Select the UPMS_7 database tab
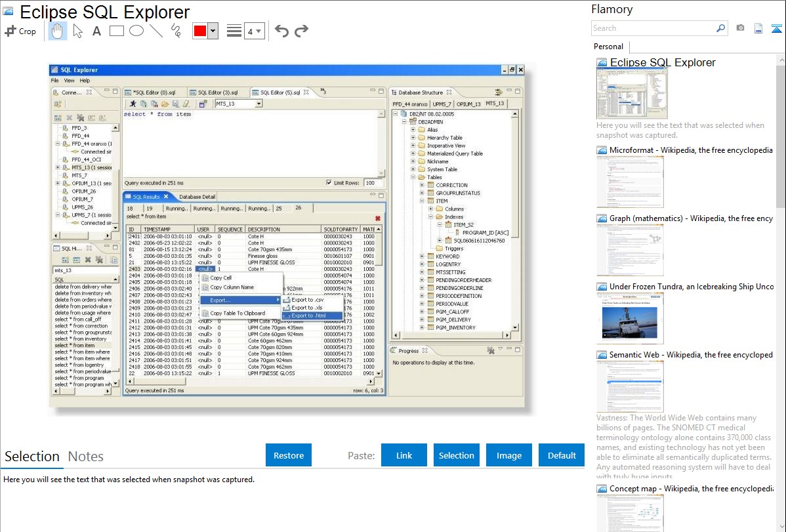This screenshot has height=532, width=786. point(442,104)
